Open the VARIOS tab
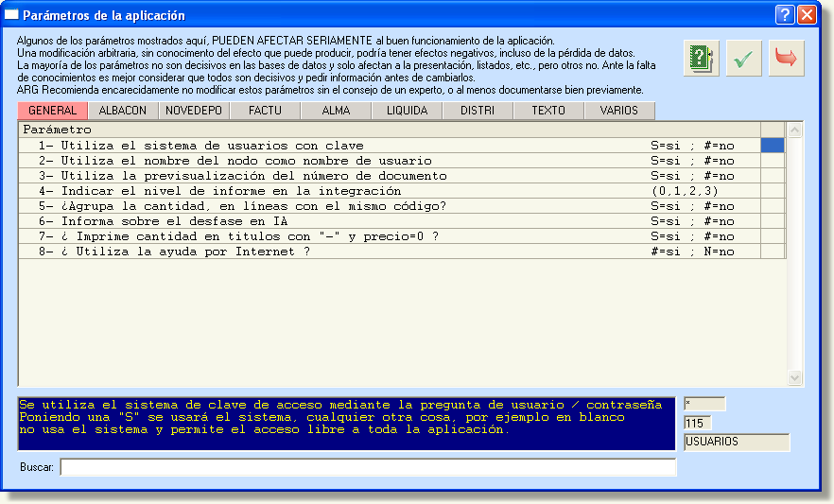This screenshot has width=834, height=504. tap(619, 111)
